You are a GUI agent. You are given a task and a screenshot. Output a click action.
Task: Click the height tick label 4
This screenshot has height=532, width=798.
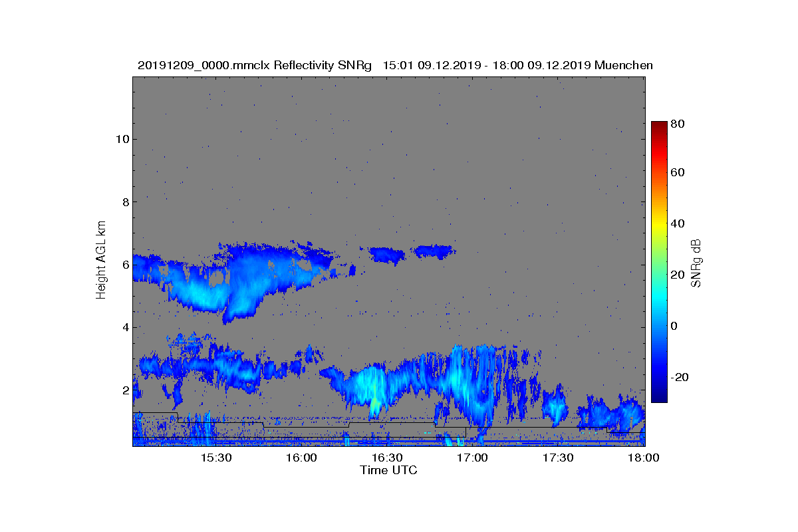[x=124, y=327]
